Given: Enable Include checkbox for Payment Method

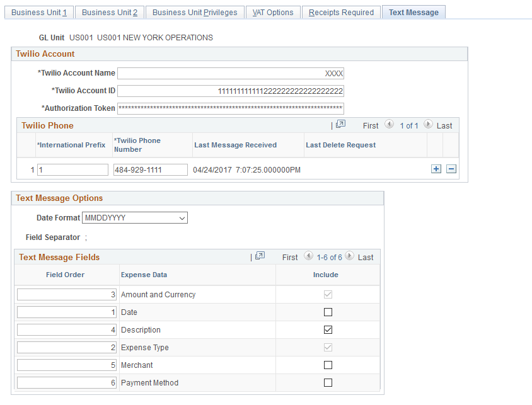Looking at the screenshot, I should 328,382.
